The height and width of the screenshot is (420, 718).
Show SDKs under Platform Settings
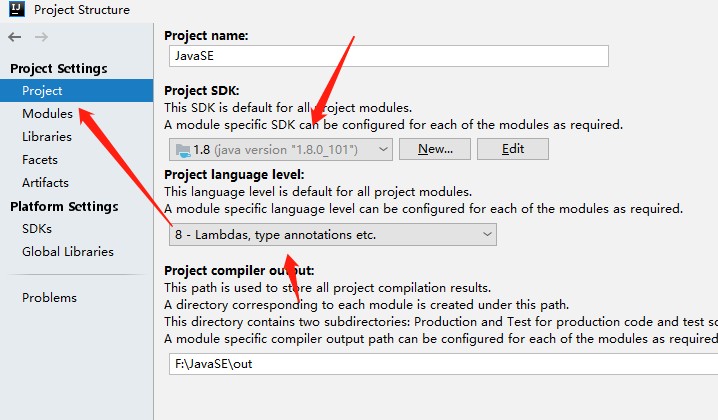[x=37, y=229]
